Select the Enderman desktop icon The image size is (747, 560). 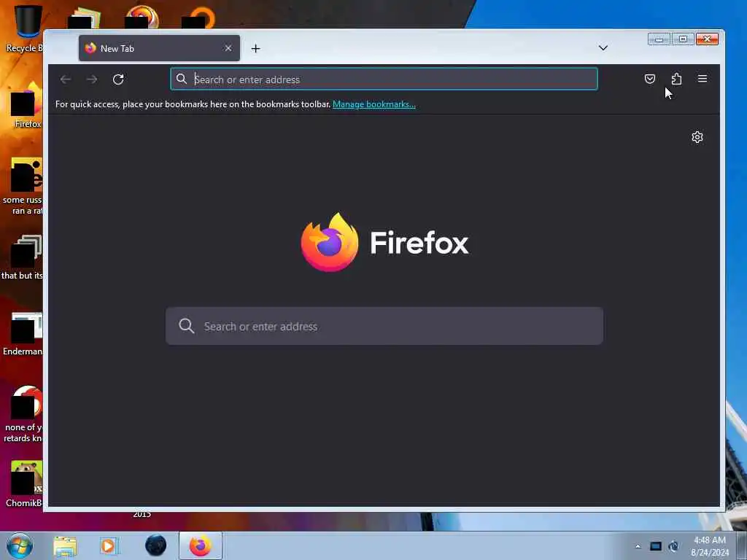coord(24,333)
